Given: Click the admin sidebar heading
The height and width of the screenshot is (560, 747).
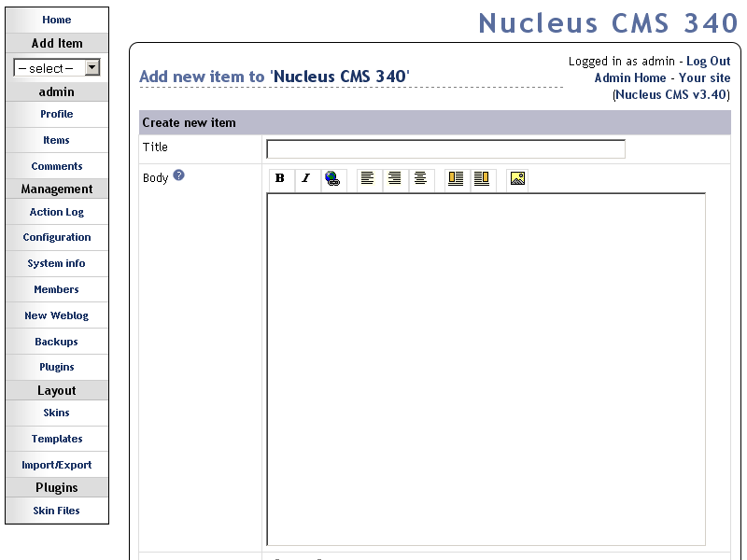Looking at the screenshot, I should (57, 91).
